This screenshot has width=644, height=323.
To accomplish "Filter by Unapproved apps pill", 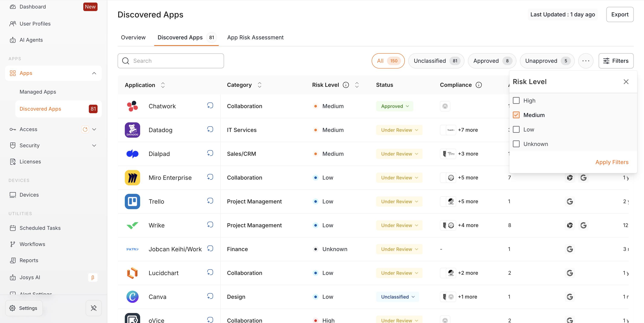I will click(547, 61).
